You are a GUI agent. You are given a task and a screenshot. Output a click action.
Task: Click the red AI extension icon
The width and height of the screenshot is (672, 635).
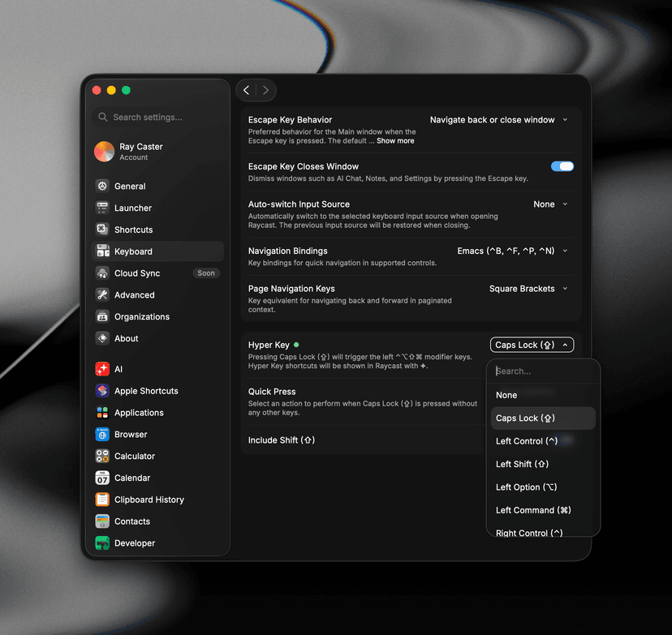click(102, 369)
